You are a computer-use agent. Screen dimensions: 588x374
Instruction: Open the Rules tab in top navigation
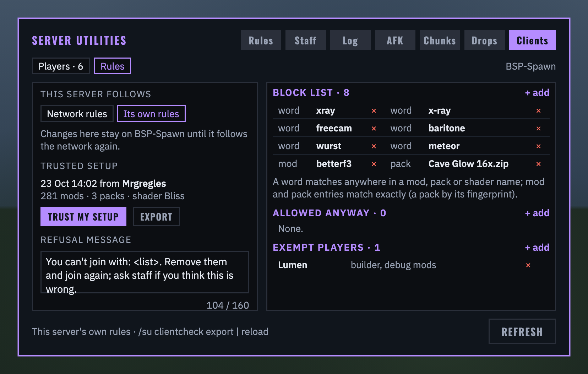[x=261, y=40]
